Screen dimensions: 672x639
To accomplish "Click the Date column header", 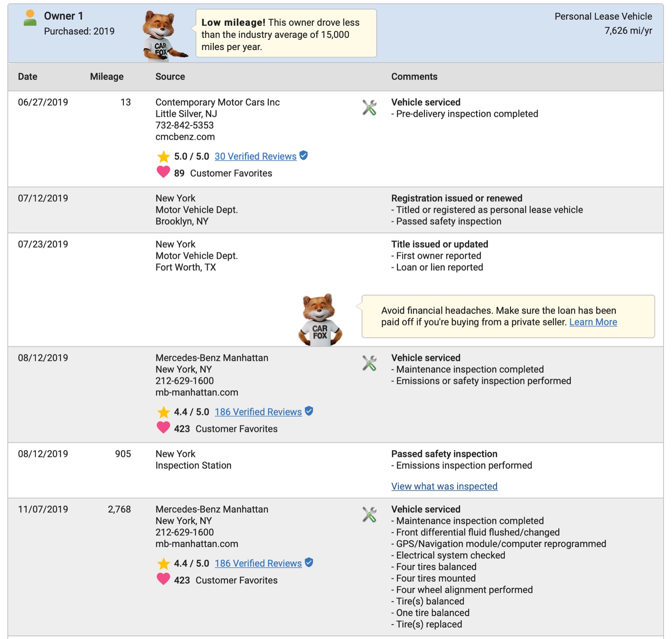I will pos(28,77).
